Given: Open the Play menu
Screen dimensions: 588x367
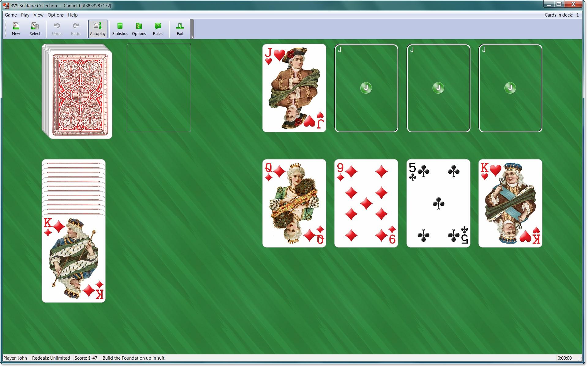Looking at the screenshot, I should tap(24, 15).
